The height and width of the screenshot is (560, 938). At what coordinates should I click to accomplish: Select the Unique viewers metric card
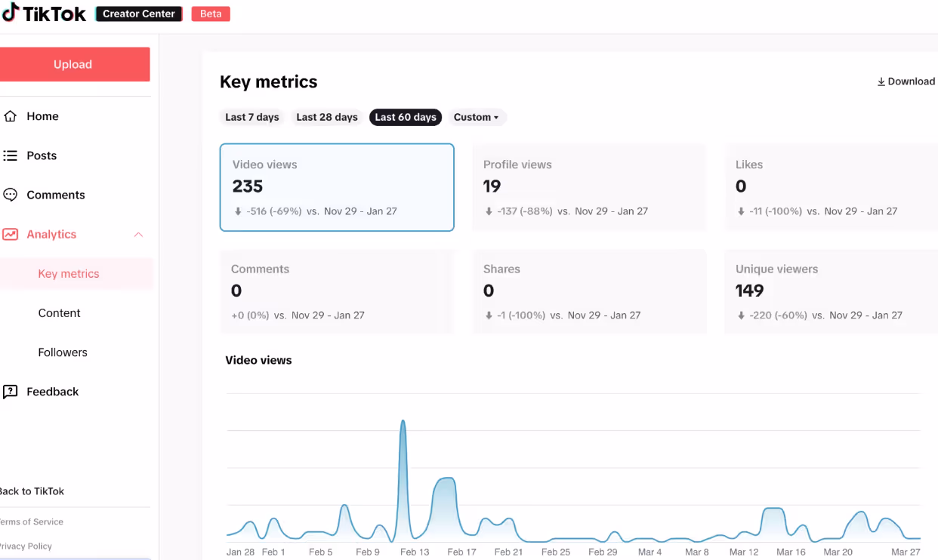tap(831, 291)
